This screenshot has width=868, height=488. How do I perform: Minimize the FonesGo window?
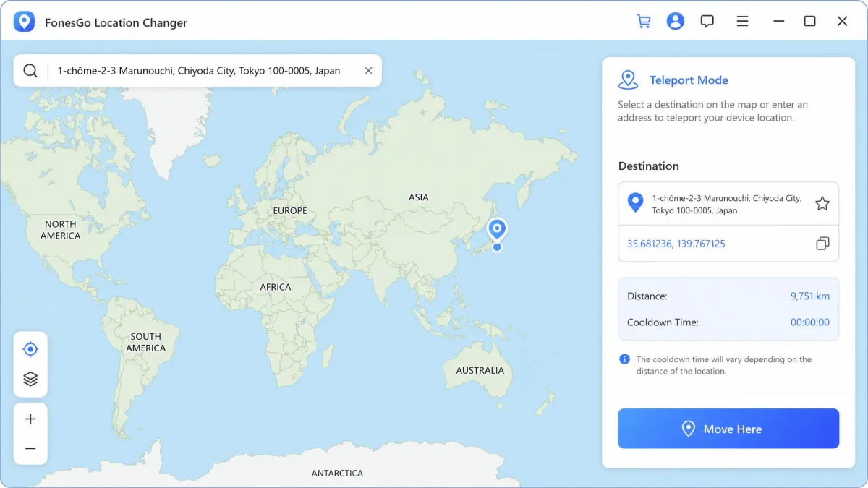pos(778,22)
